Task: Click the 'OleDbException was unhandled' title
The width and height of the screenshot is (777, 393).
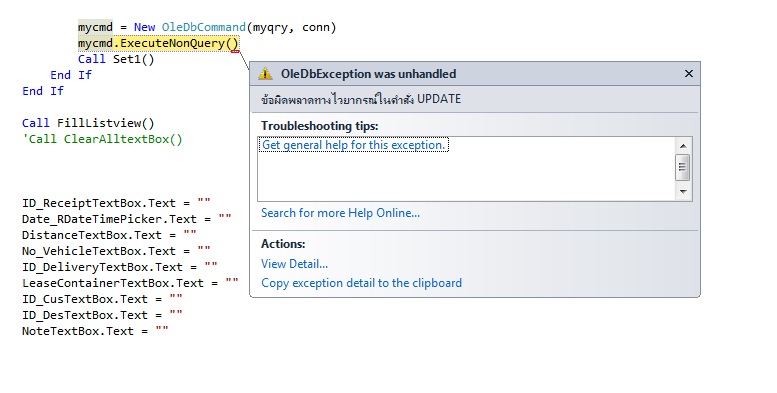Action: (368, 74)
